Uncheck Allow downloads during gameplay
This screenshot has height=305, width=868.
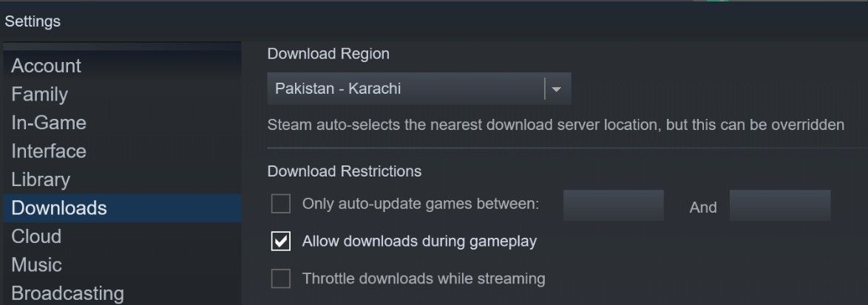(281, 241)
